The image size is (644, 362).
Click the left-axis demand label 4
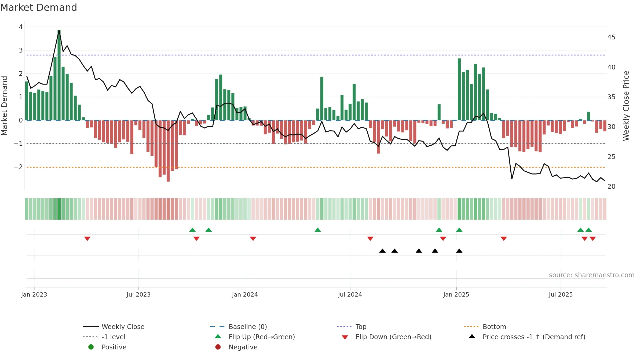(x=21, y=27)
